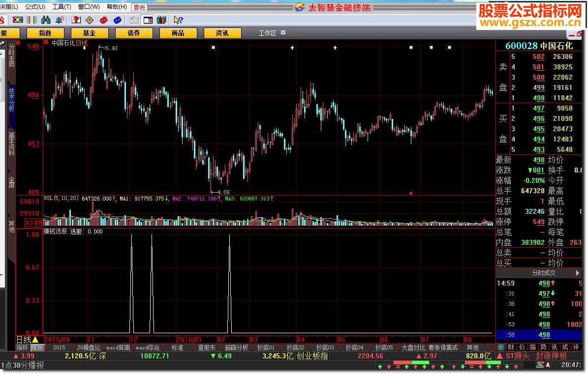588x374 pixels.
Task: Toggle the side info panel layout icon
Action: click(148, 20)
